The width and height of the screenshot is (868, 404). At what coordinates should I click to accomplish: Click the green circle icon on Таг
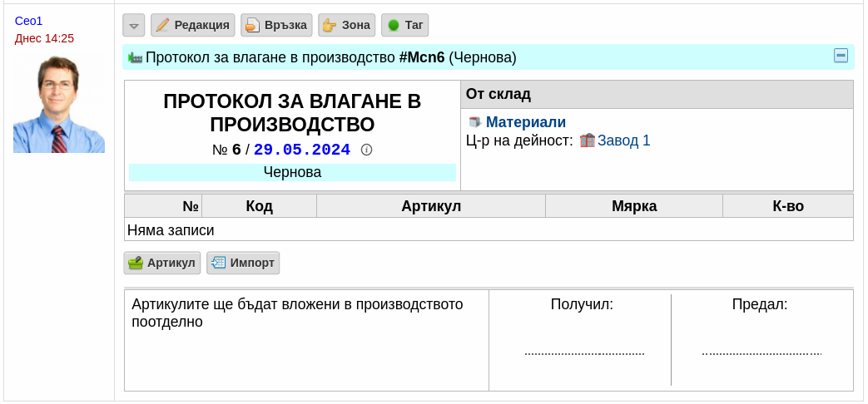pyautogui.click(x=394, y=26)
